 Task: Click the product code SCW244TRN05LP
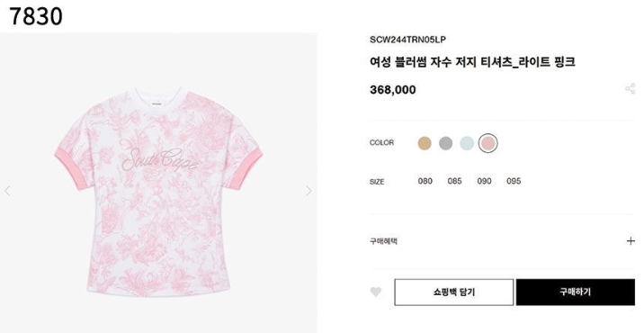point(407,40)
